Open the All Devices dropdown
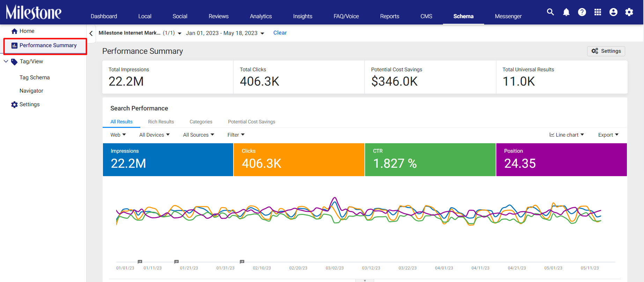This screenshot has height=282, width=644. coord(154,135)
